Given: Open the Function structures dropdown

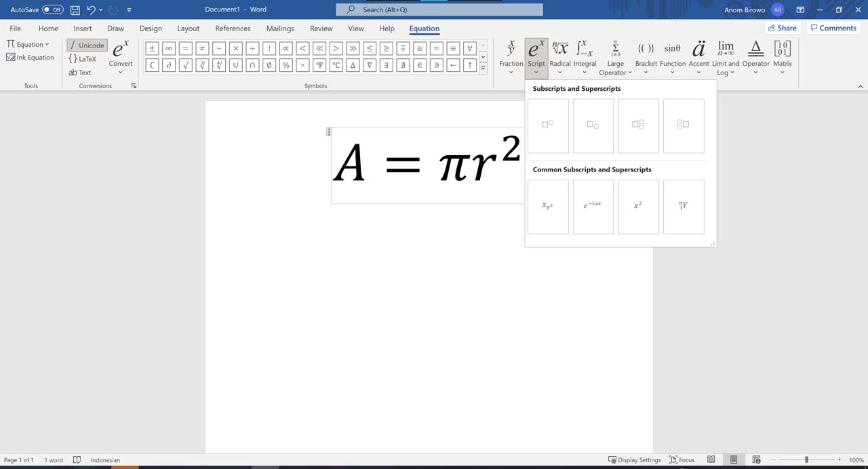Looking at the screenshot, I should (x=673, y=58).
